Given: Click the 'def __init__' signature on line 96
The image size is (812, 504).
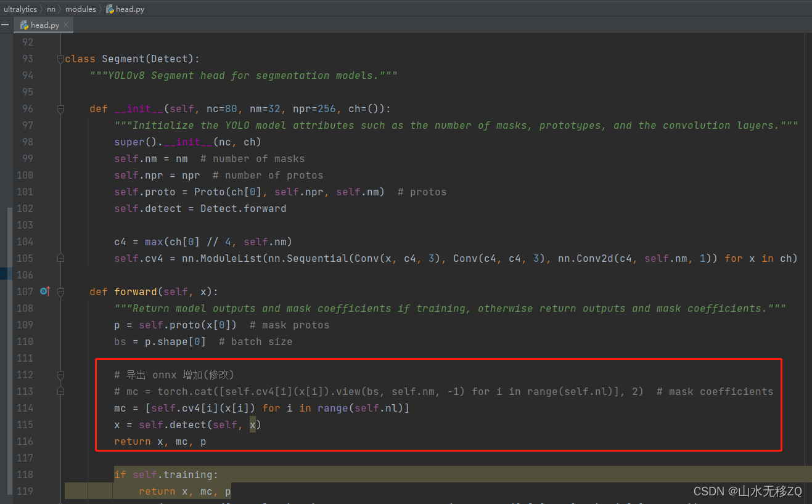Looking at the screenshot, I should coord(240,109).
